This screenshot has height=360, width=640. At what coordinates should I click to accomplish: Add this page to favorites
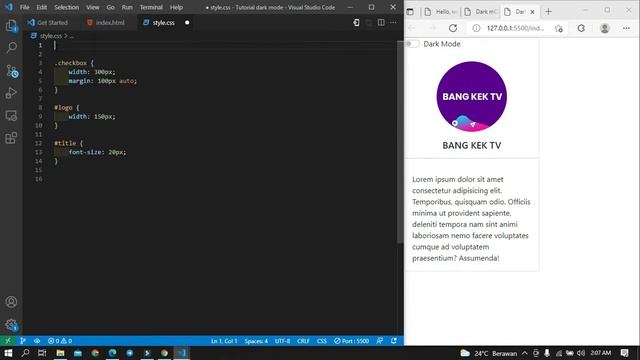559,28
